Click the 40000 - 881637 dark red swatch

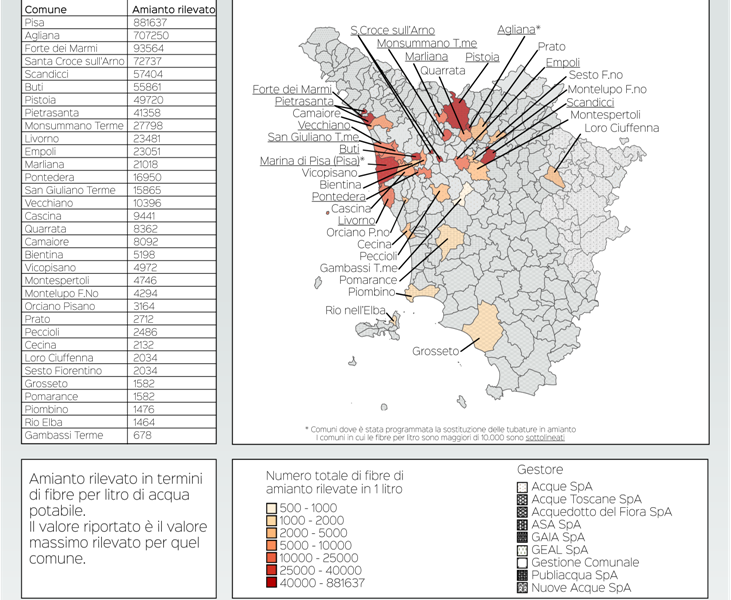point(270,583)
